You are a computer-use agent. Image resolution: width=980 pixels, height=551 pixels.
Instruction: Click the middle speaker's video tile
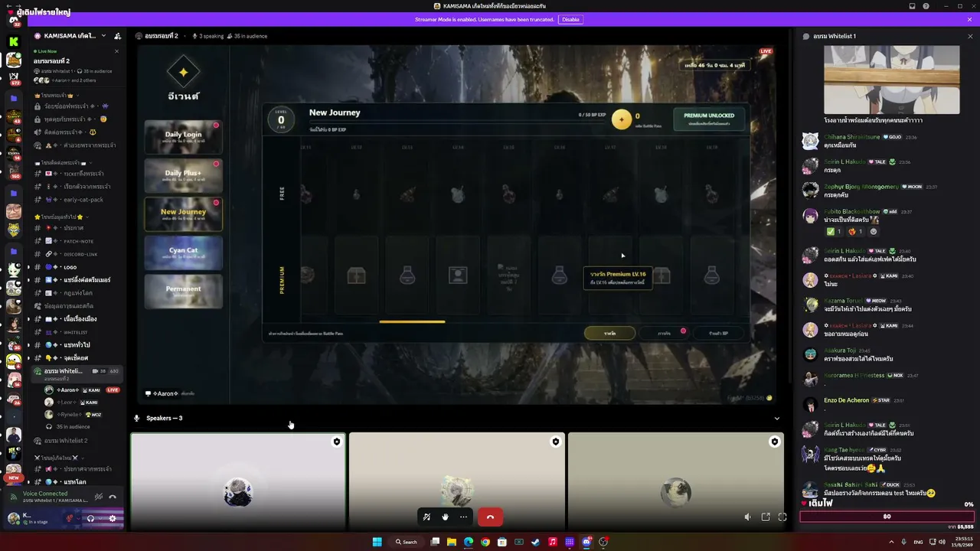(x=457, y=481)
